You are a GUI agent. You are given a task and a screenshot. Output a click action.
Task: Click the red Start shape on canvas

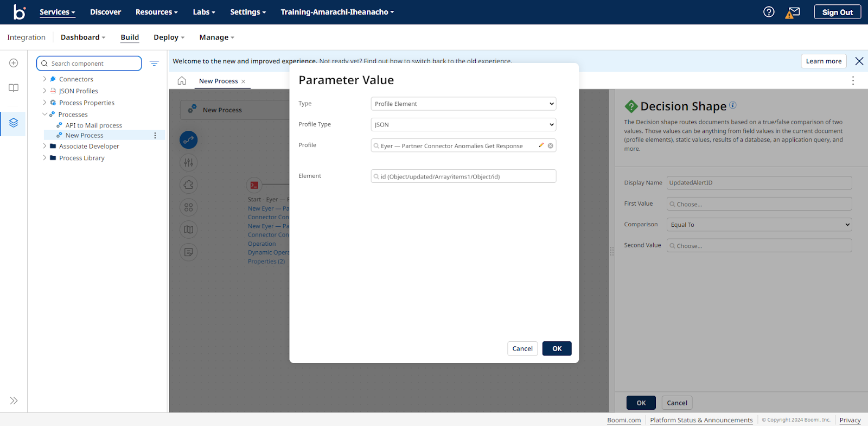point(254,185)
